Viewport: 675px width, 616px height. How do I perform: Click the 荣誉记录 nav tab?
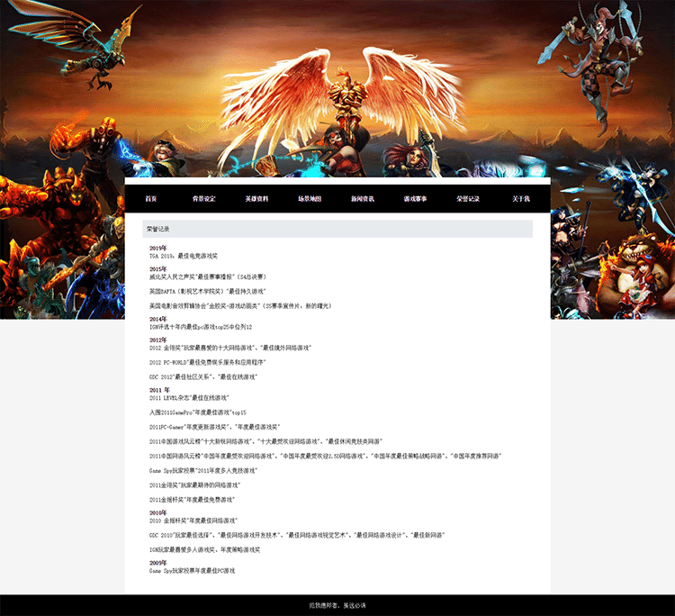tap(468, 198)
